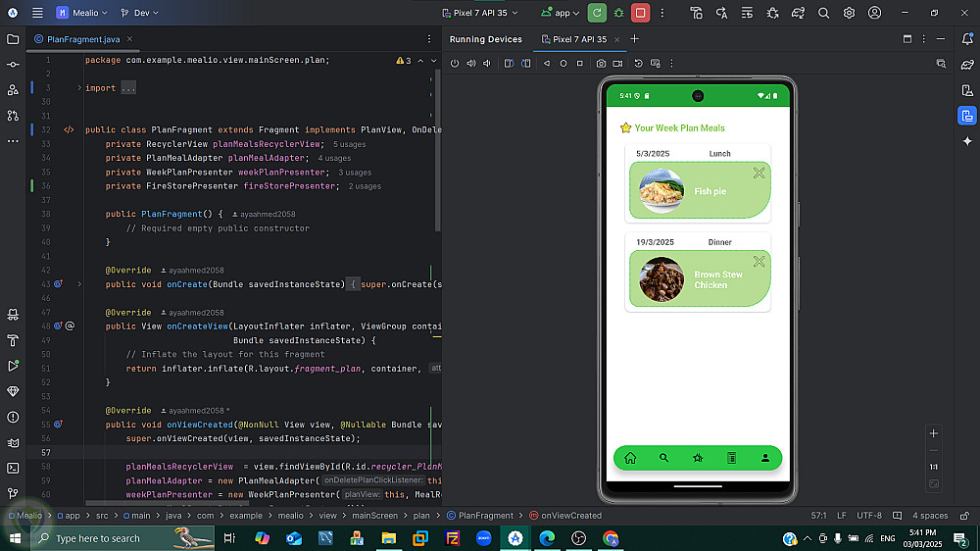Click the Debug app bug icon
This screenshot has height=551, width=980.
(618, 13)
